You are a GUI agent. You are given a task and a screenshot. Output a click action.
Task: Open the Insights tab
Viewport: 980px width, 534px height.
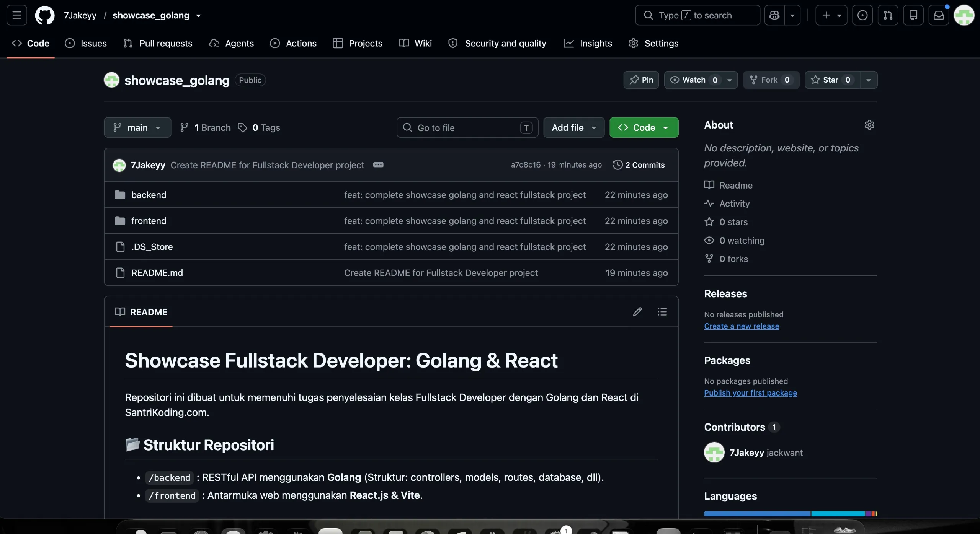pos(588,43)
